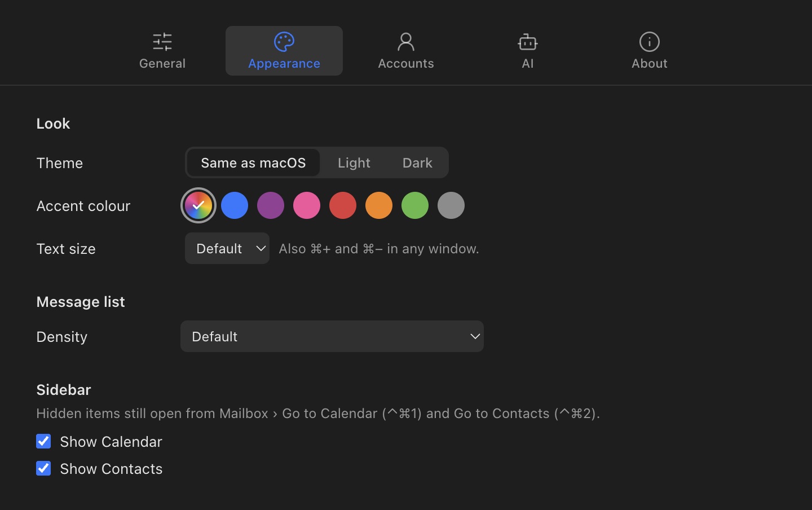Pick the purple accent colour
812x510 pixels.
coord(271,205)
